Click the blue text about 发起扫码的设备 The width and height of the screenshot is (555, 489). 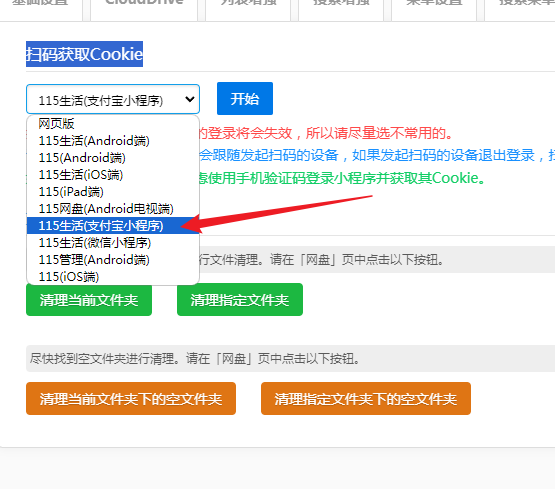coord(377,155)
